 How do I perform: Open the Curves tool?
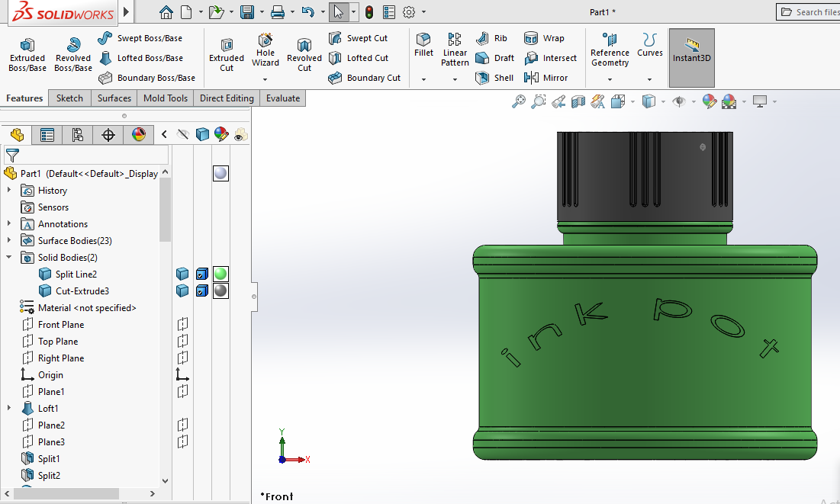(x=650, y=45)
